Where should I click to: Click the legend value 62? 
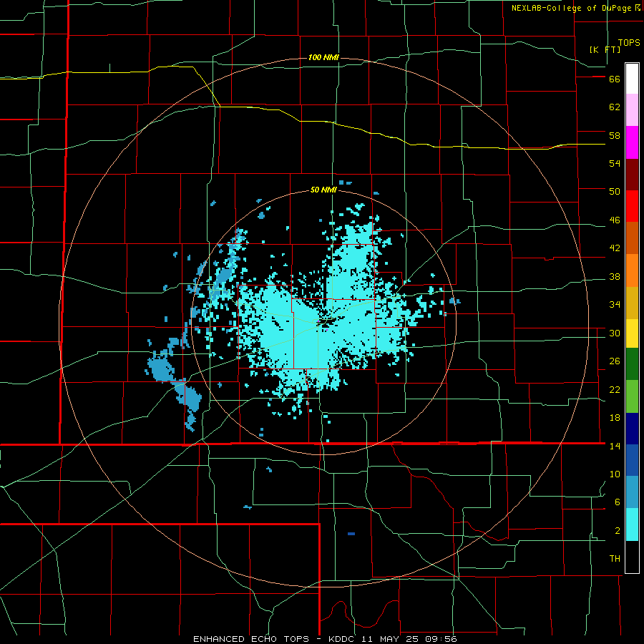[615, 107]
